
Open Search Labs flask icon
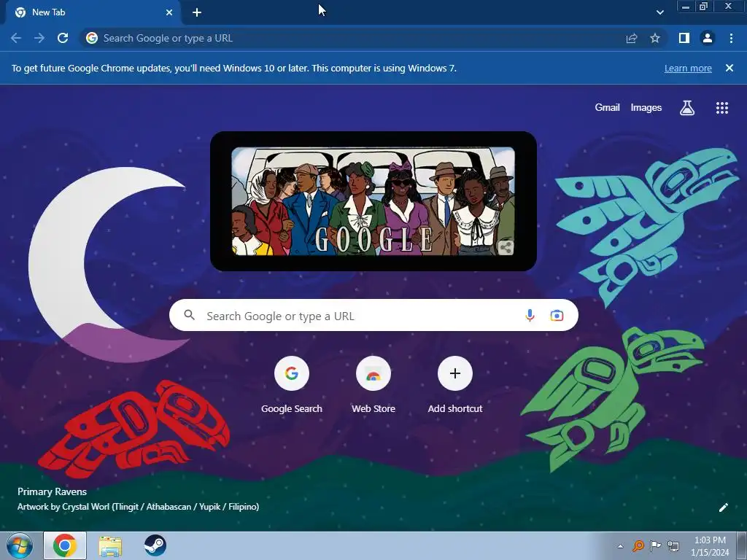[687, 108]
